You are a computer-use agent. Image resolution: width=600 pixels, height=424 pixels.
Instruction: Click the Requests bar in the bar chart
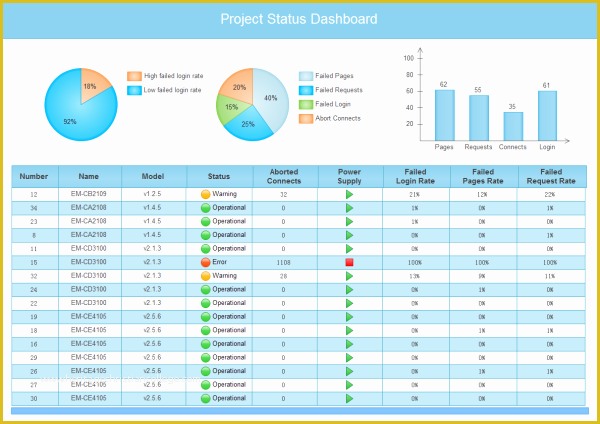coord(479,118)
